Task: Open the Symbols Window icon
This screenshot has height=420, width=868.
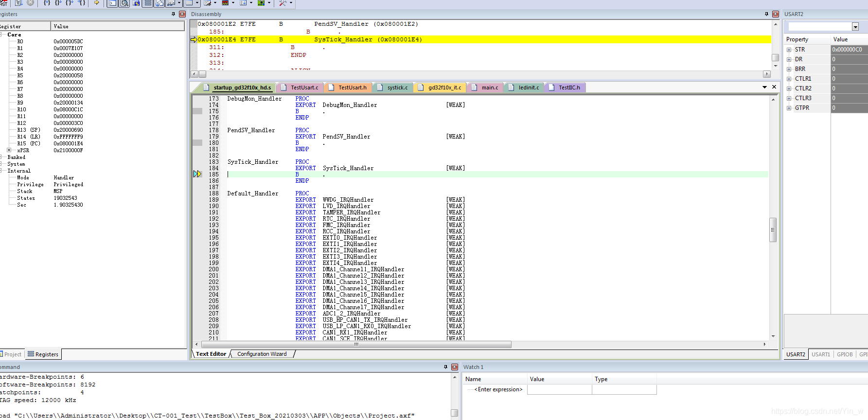Action: click(136, 3)
